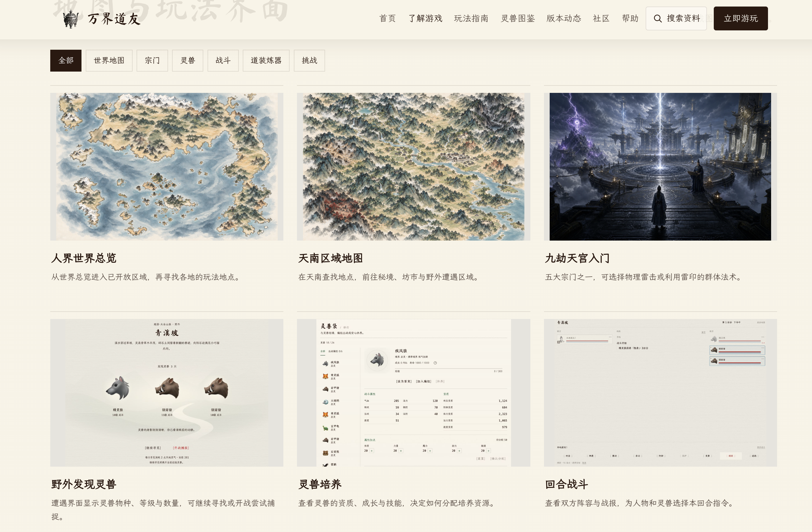Click the incense burner logo icon
Viewport: 812px width, 532px height.
[71, 19]
